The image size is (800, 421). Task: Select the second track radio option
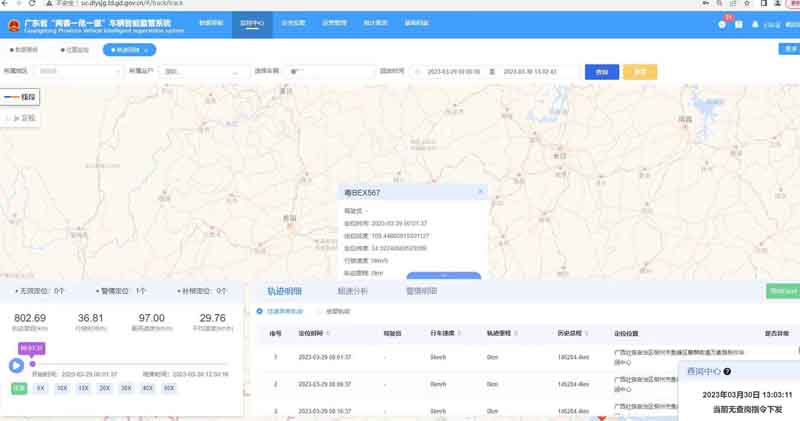[x=319, y=311]
